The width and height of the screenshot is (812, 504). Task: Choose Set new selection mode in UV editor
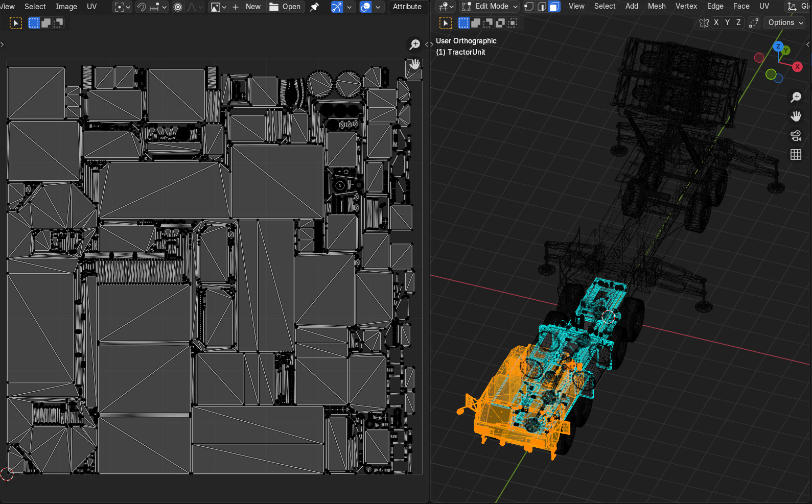(x=34, y=23)
